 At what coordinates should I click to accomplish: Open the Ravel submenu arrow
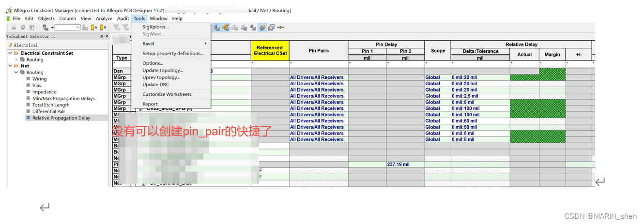(206, 44)
